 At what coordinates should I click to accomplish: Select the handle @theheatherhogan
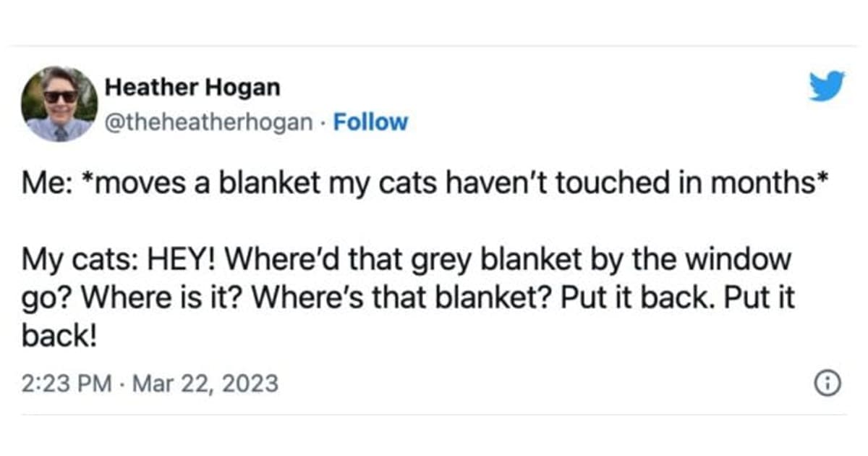tap(210, 122)
